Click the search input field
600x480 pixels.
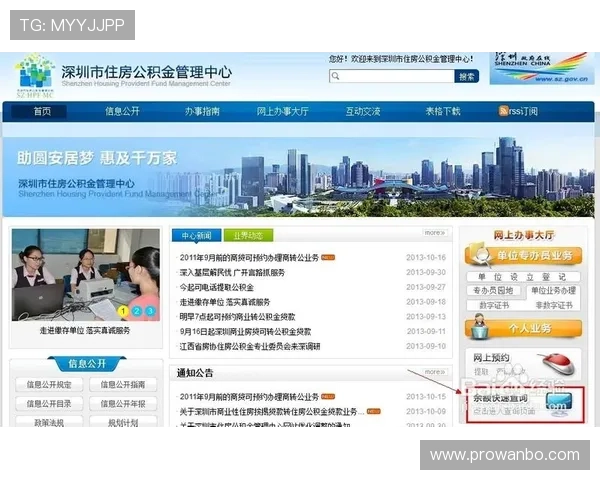(x=391, y=76)
